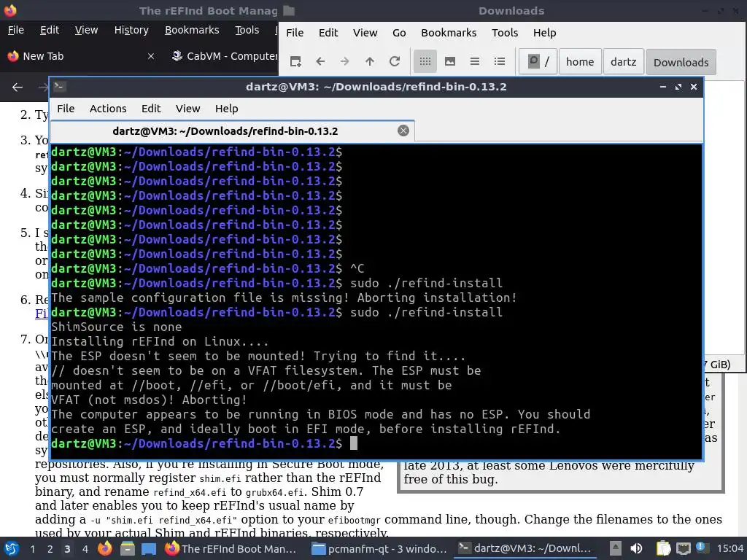Open the file manager View menu
This screenshot has height=560, width=747.
[365, 33]
